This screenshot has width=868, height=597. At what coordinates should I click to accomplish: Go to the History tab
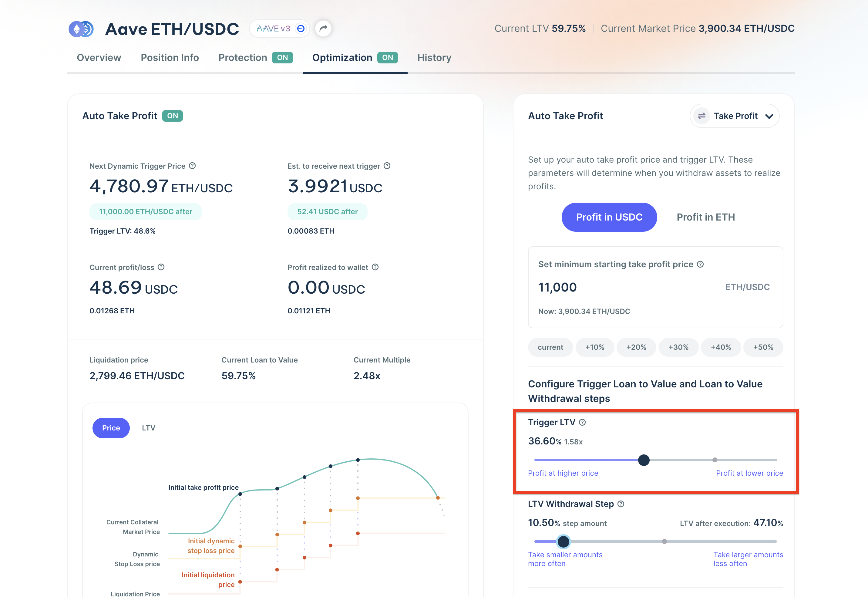click(434, 58)
